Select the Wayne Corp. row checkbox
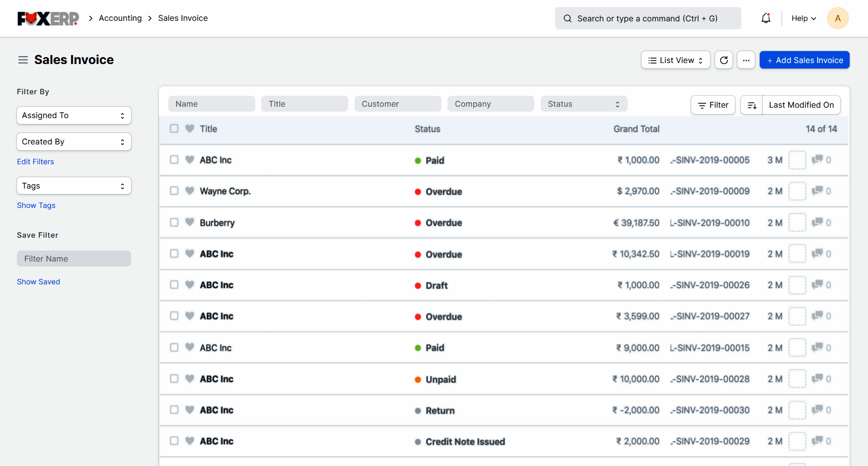Viewport: 868px width, 466px height. pyautogui.click(x=174, y=191)
